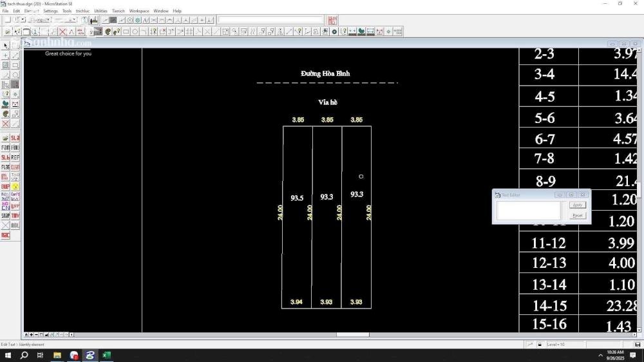Click the lock icon in status bar
644x362 pixels.
[x=540, y=345]
